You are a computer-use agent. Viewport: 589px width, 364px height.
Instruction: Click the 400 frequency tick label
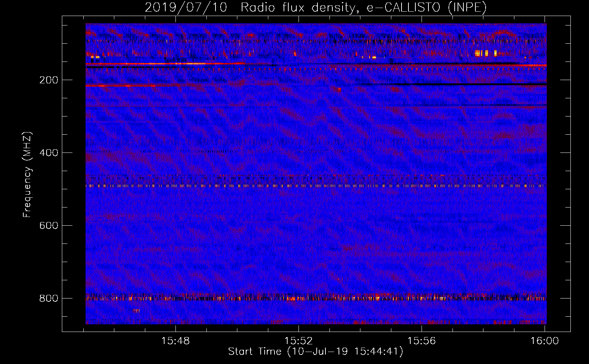49,153
